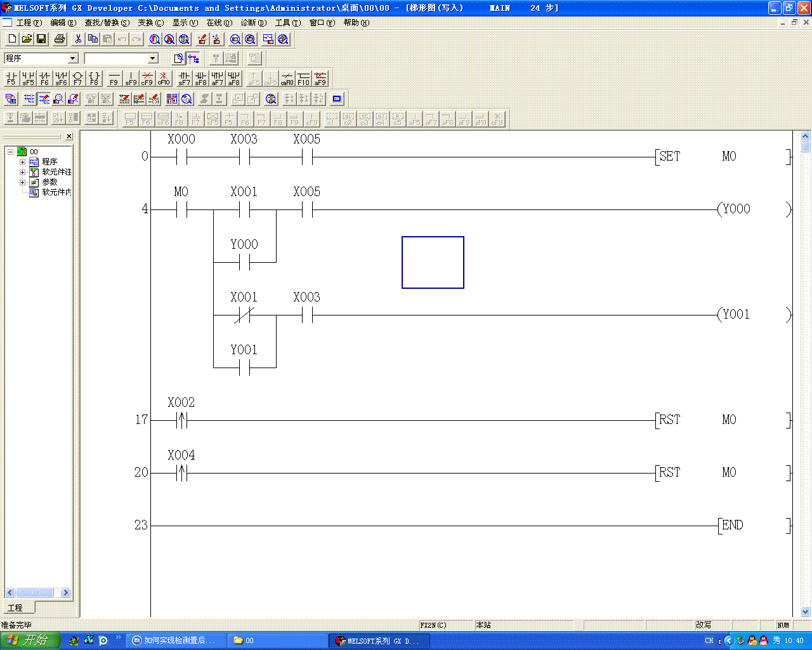Image resolution: width=812 pixels, height=650 pixels.
Task: Click the Save project floppy icon
Action: (x=41, y=39)
